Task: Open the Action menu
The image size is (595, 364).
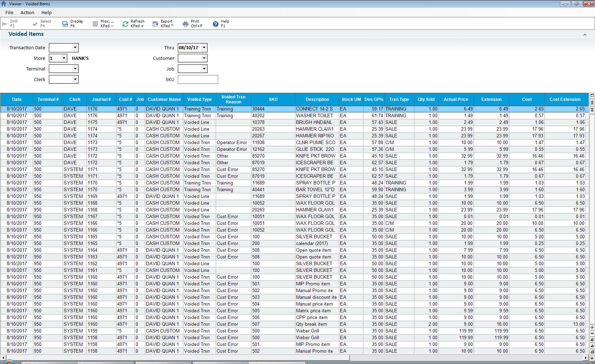Action: click(27, 12)
